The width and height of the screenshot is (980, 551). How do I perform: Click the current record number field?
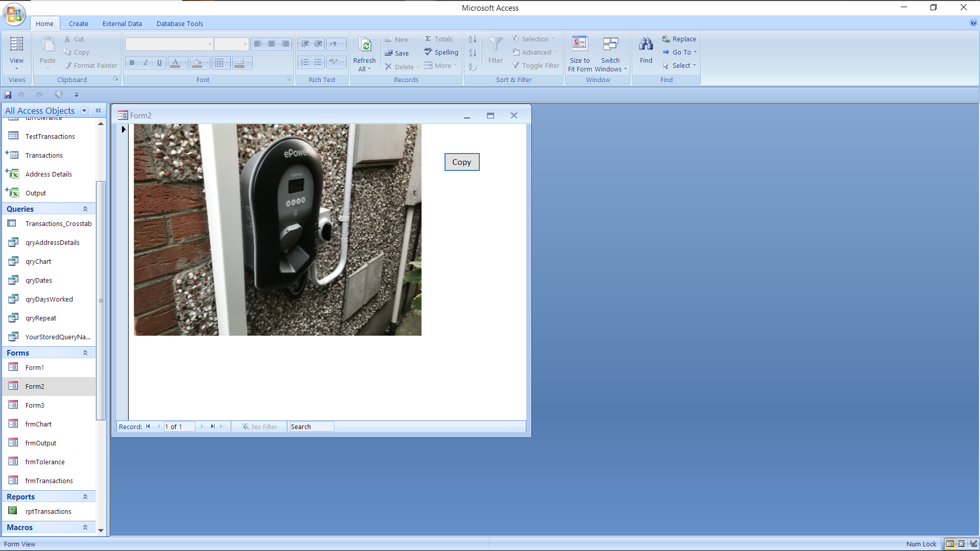point(179,427)
